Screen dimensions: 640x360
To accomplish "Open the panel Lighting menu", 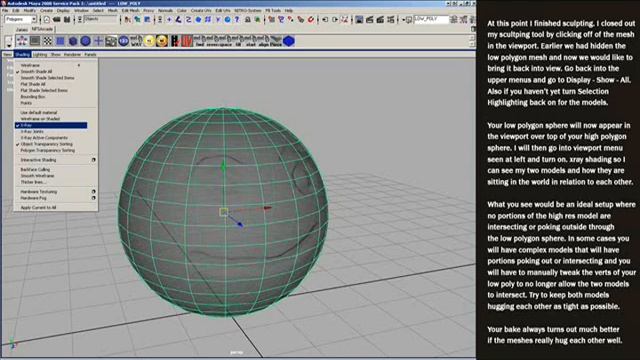I will [40, 54].
